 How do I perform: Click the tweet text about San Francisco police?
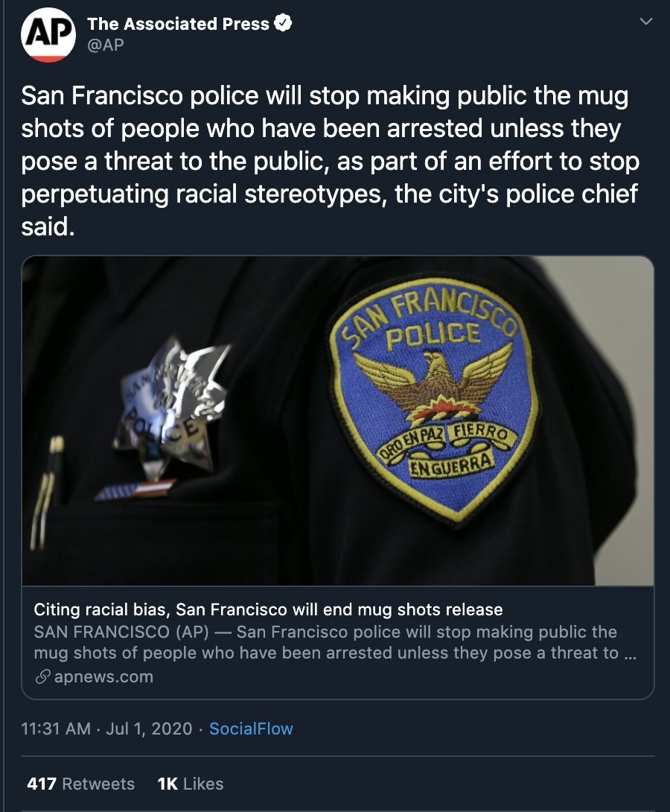tap(331, 161)
